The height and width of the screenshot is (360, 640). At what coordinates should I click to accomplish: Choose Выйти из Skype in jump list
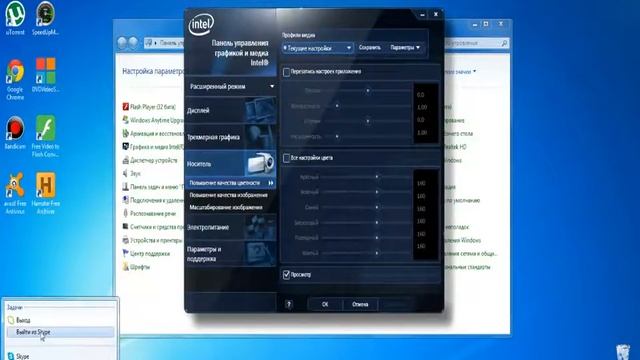(60, 332)
